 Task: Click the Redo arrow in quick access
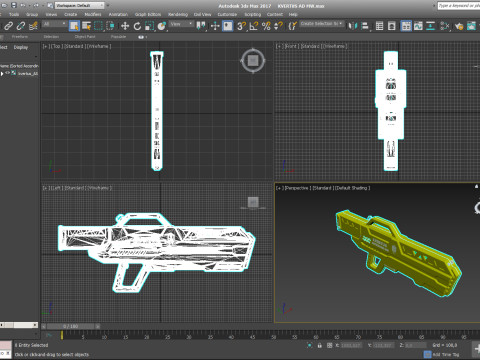(x=35, y=5)
